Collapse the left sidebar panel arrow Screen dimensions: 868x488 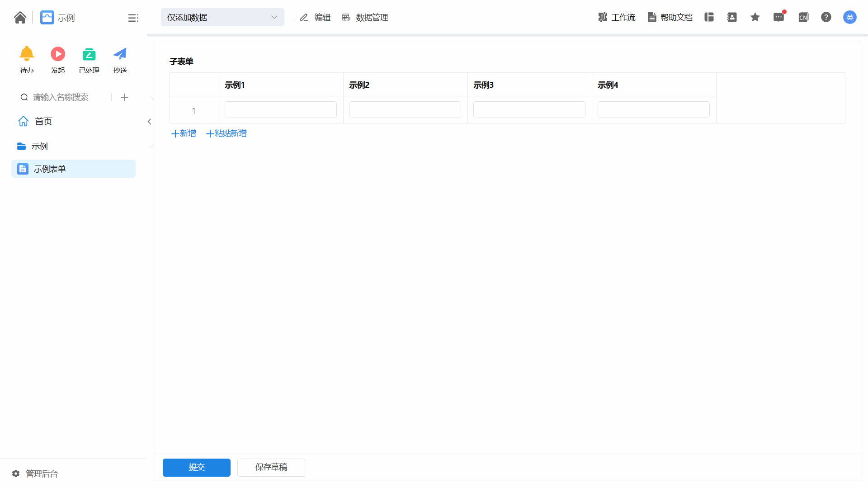click(x=149, y=122)
